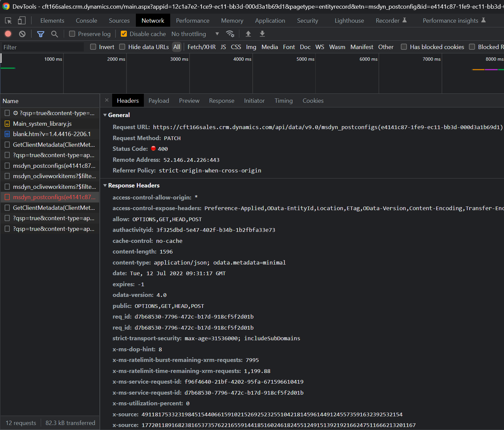Switch to the Lighthouse panel
Viewport: 504px width, 430px height.
pyautogui.click(x=349, y=21)
